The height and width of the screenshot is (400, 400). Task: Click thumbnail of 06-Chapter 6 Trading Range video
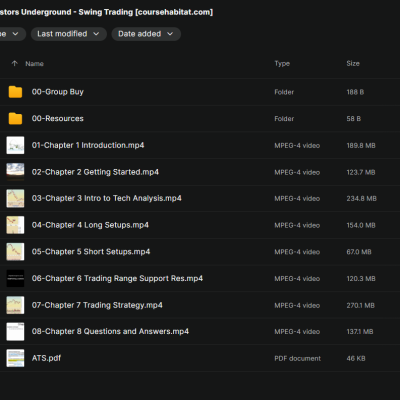[x=15, y=278]
